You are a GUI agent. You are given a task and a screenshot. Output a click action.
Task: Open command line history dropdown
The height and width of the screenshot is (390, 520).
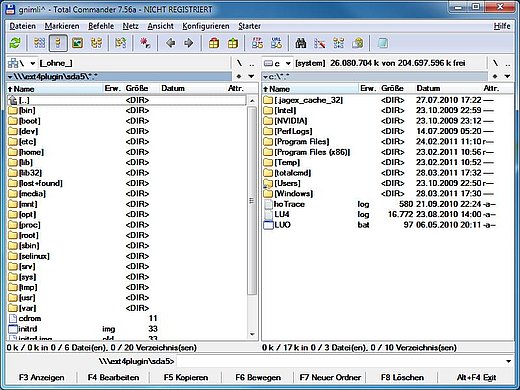(508, 361)
